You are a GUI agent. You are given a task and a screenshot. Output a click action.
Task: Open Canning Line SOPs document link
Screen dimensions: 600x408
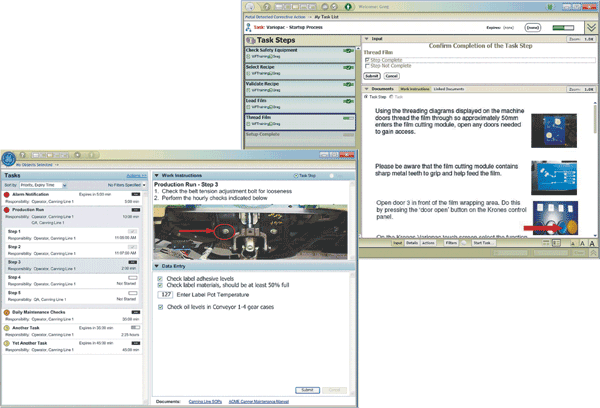click(x=205, y=401)
